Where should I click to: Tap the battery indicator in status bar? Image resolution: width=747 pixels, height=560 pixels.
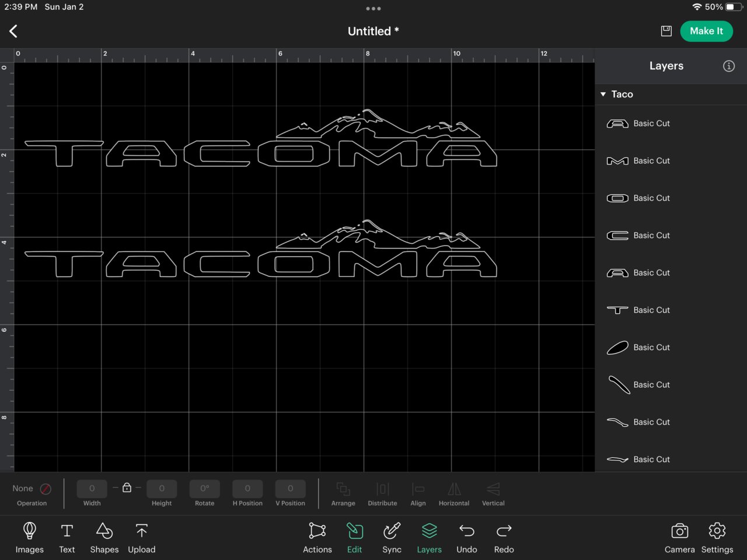pyautogui.click(x=734, y=7)
